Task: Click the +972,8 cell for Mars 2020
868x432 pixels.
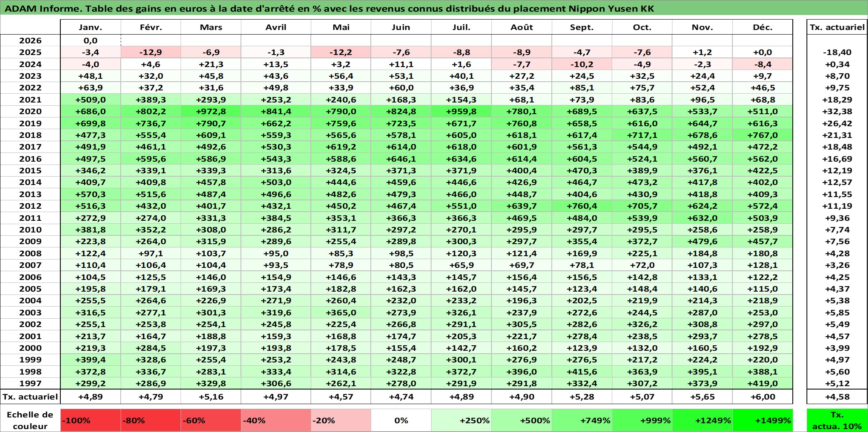Action: (211, 111)
